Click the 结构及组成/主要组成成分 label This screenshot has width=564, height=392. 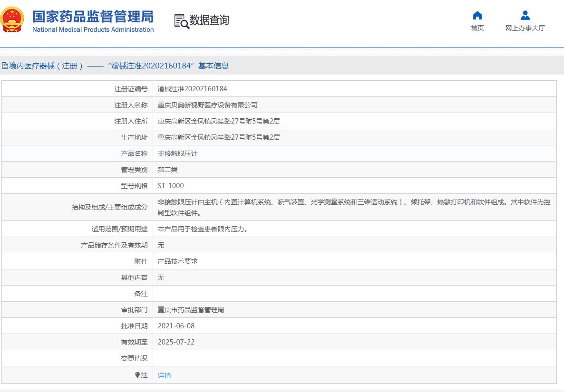(x=109, y=207)
